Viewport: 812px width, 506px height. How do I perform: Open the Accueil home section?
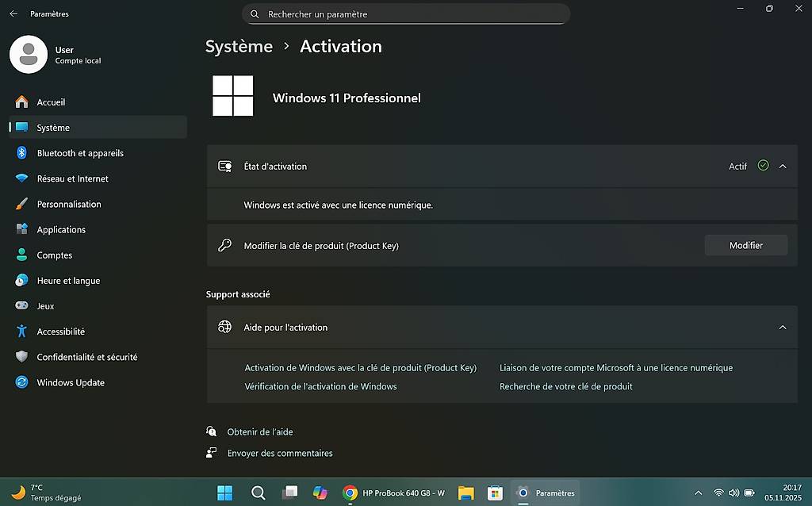tap(51, 102)
